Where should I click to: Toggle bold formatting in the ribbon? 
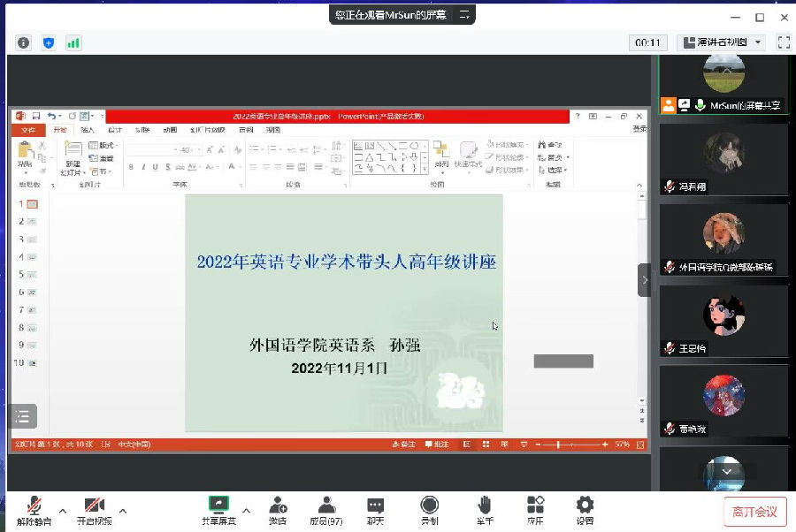131,165
